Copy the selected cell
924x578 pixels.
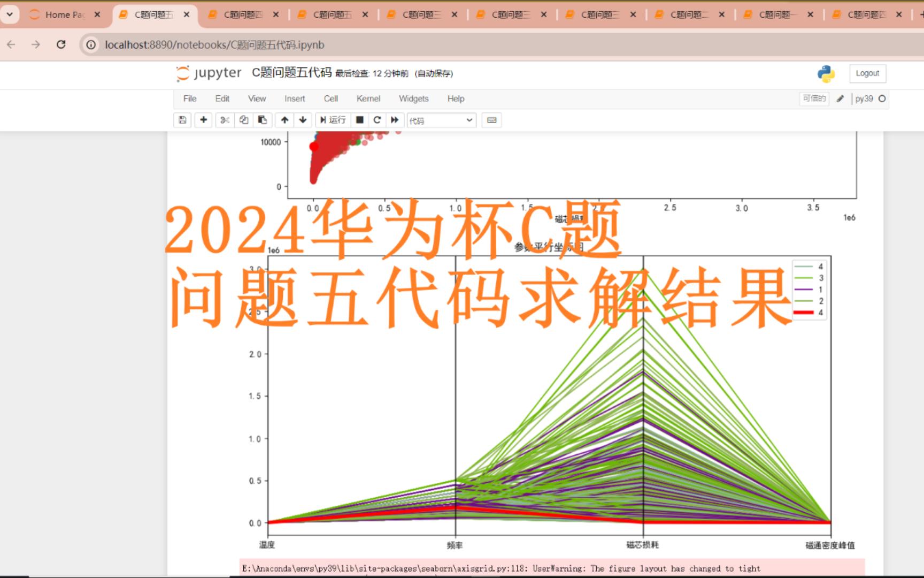tap(243, 120)
